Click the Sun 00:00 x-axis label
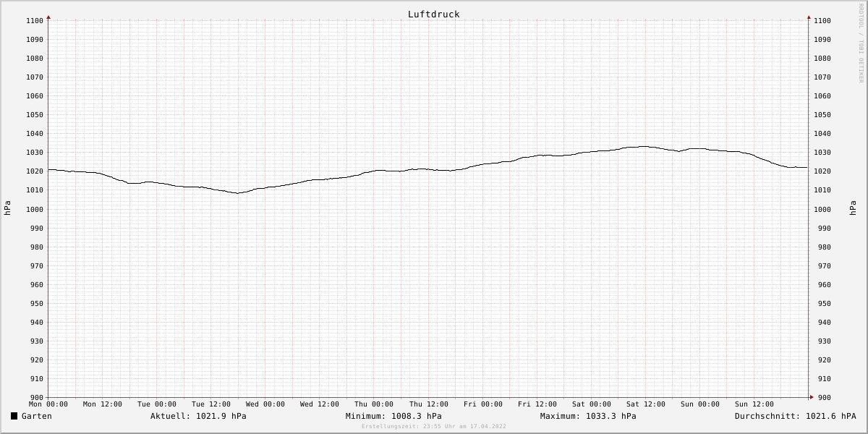Viewport: 868px width, 434px height. [x=700, y=404]
